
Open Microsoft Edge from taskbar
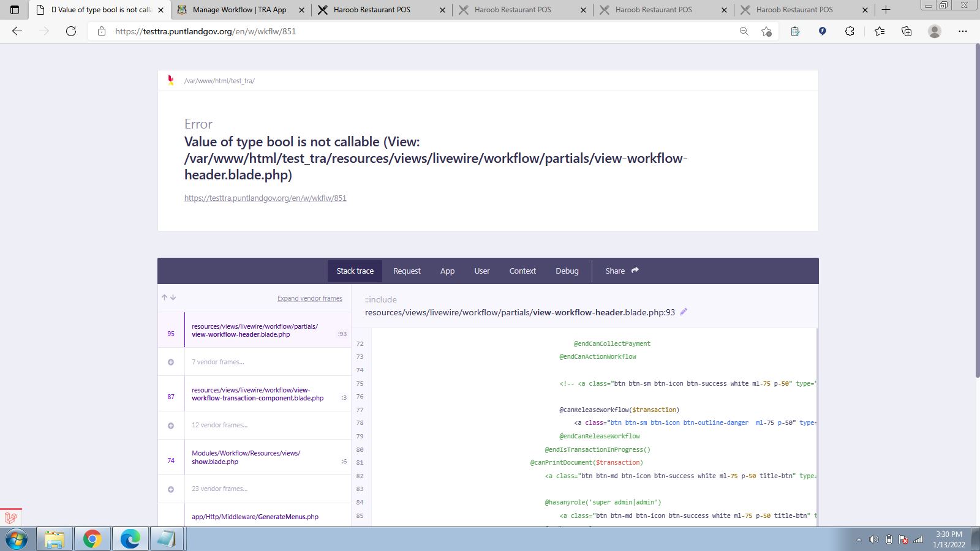point(130,539)
